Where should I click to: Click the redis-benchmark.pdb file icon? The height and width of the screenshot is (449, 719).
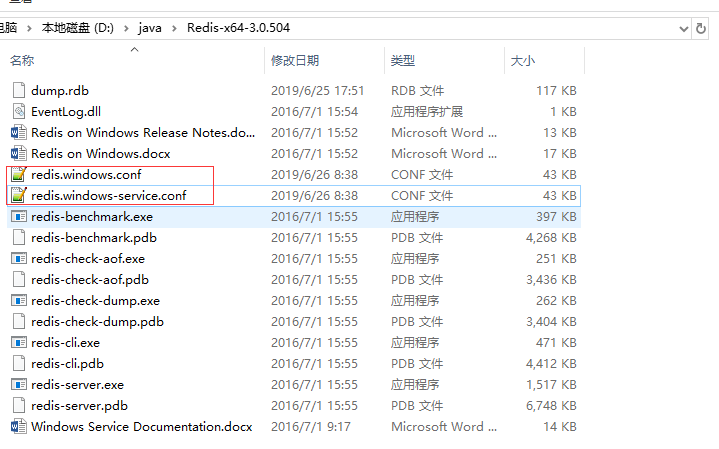[19, 238]
